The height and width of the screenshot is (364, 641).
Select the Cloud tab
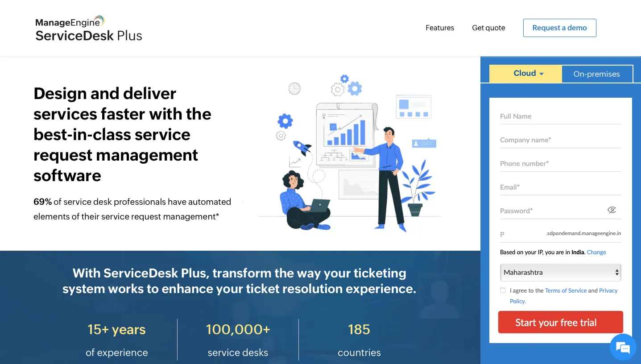[525, 74]
